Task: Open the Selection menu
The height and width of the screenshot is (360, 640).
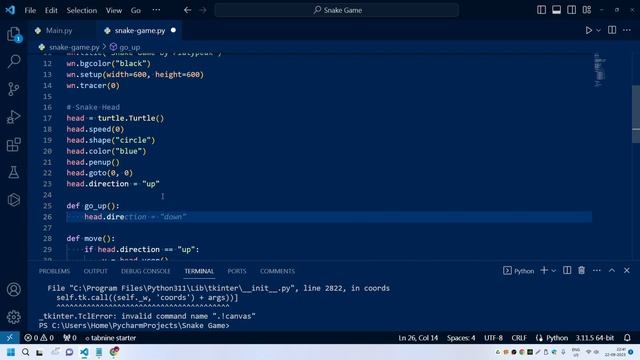Action: point(82,10)
